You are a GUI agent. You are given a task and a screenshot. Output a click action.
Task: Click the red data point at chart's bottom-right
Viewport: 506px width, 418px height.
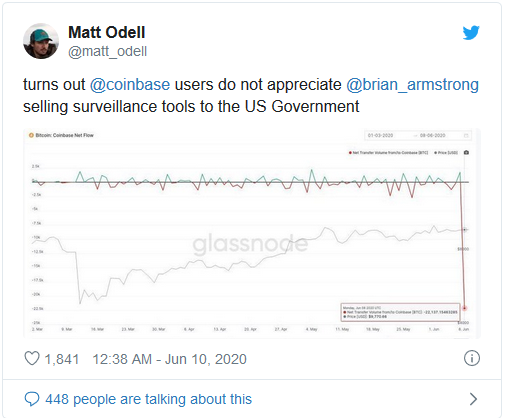[x=464, y=308]
